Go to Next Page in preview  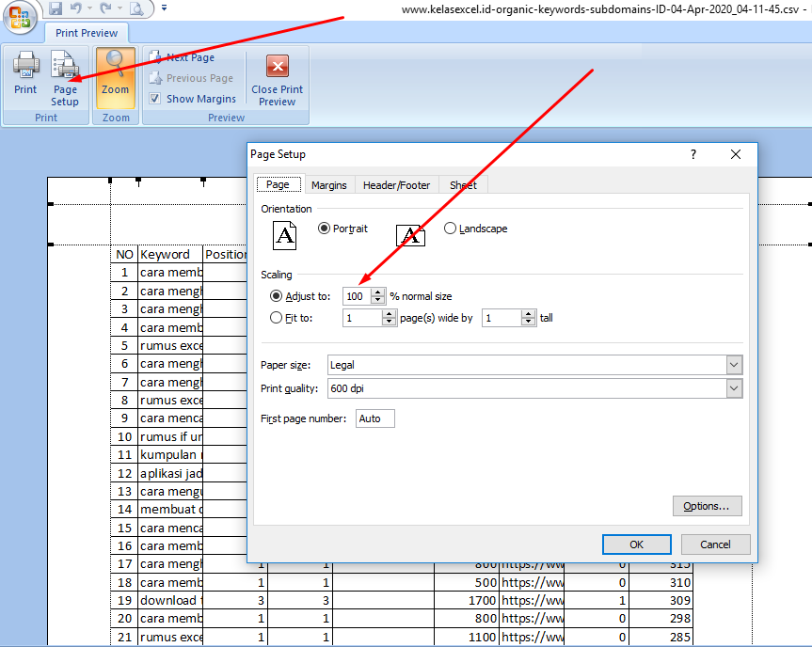click(x=182, y=57)
